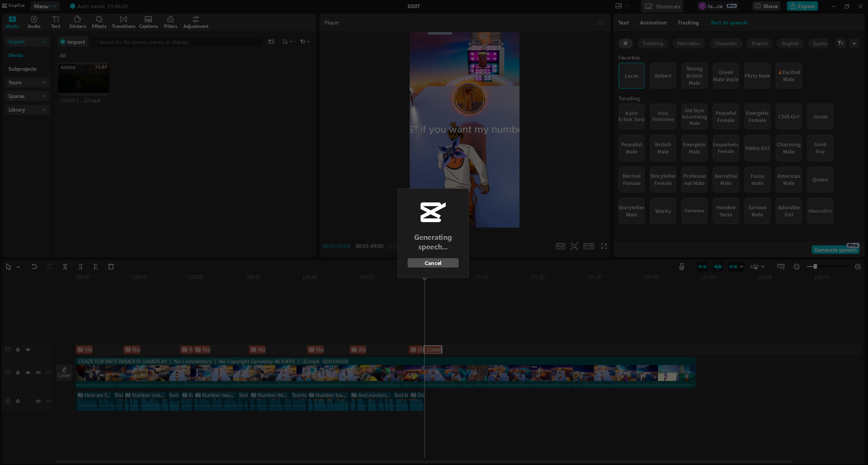Click the timeline horizontal scrollbar
Image resolution: width=868 pixels, height=465 pixels.
423,462
